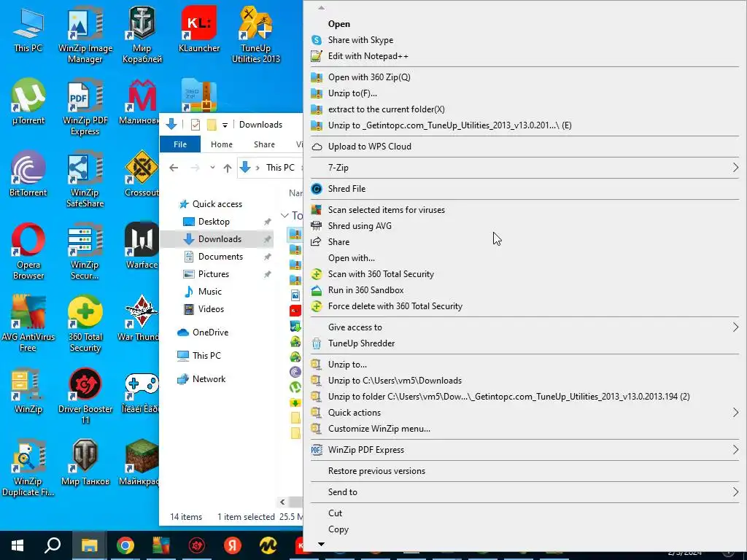The width and height of the screenshot is (747, 560).
Task: Launch BitTorrent desktop shortcut
Action: point(28,174)
